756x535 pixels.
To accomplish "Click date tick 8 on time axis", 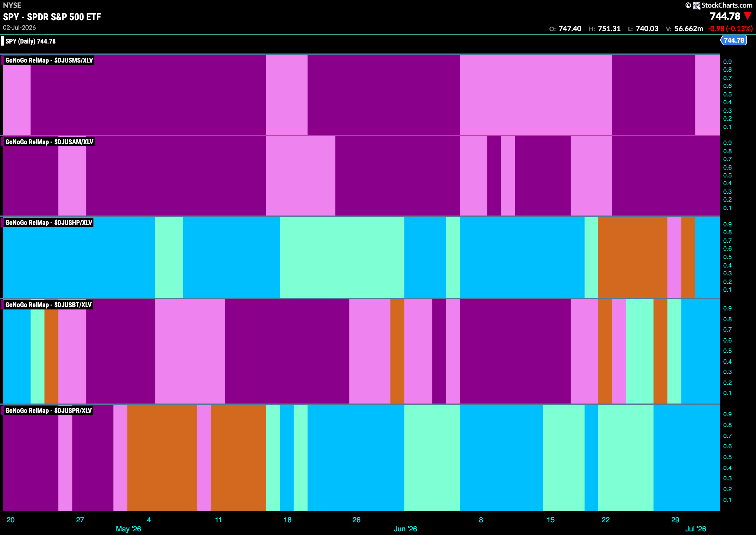I will tap(481, 520).
